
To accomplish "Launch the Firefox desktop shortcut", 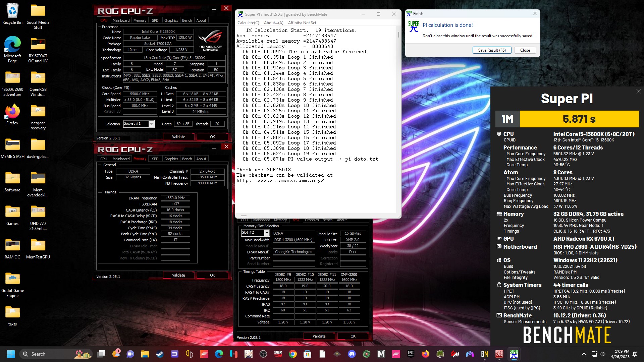I will [x=12, y=114].
